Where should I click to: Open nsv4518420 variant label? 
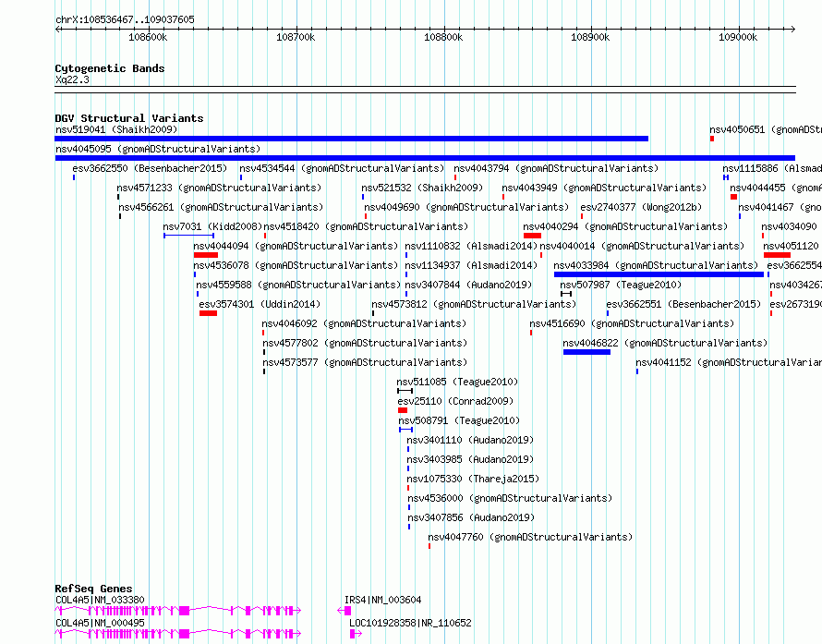(x=366, y=226)
